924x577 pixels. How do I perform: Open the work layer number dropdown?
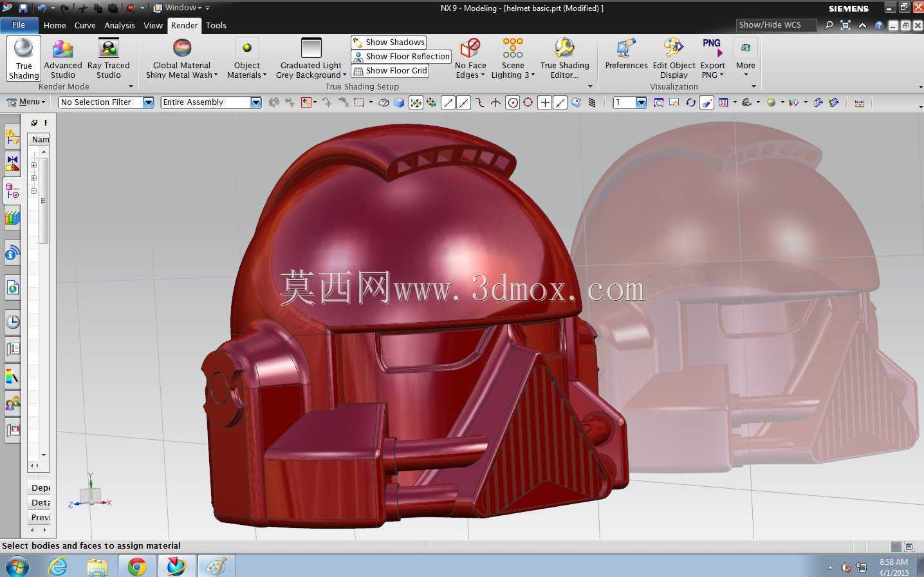pyautogui.click(x=641, y=102)
